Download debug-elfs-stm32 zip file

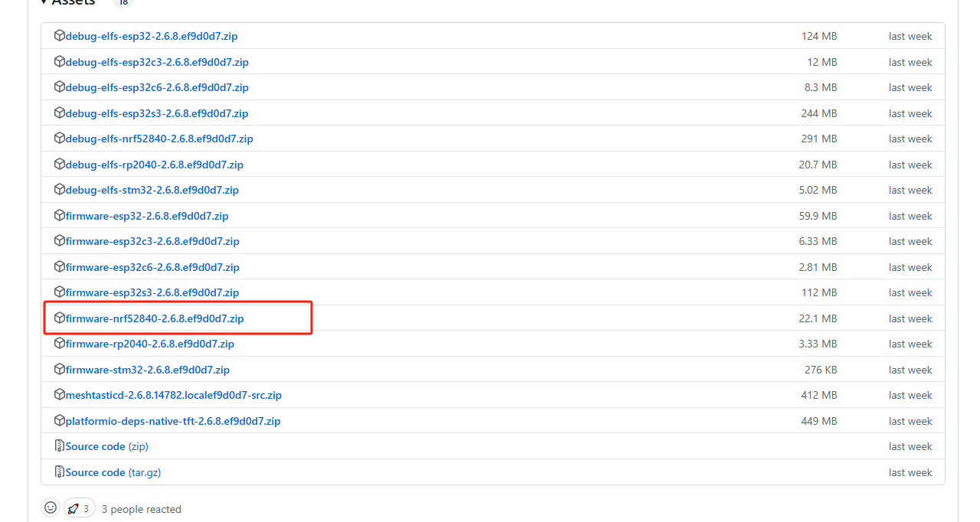point(152,190)
